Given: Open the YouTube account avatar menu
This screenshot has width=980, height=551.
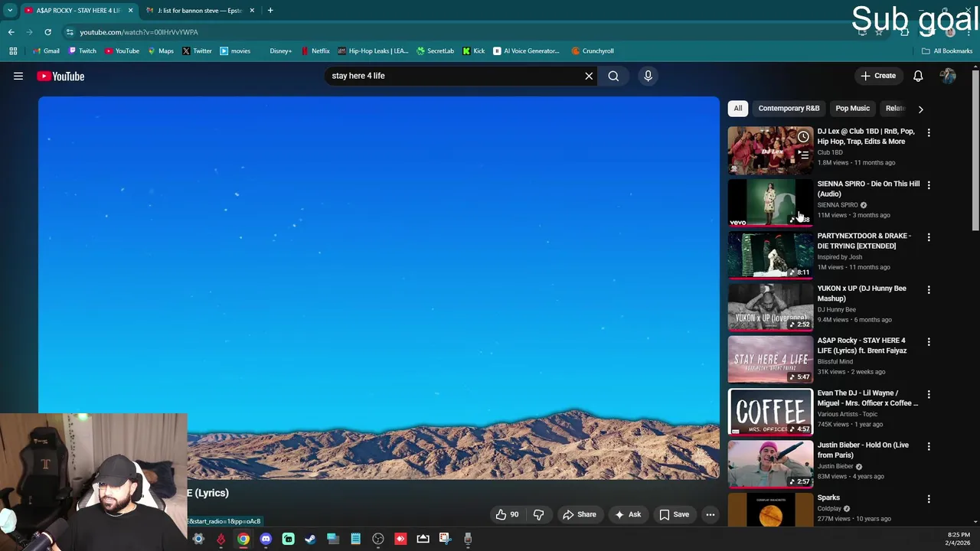Looking at the screenshot, I should (x=948, y=76).
